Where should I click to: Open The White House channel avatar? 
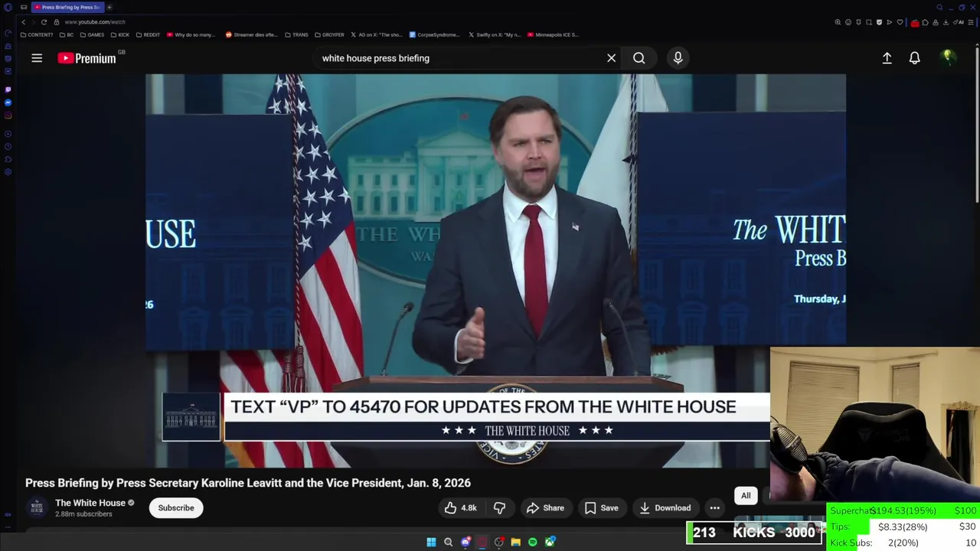tap(37, 507)
